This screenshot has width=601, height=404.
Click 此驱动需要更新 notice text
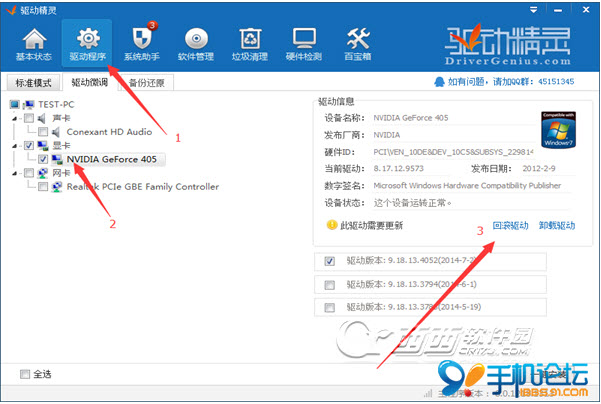[371, 225]
